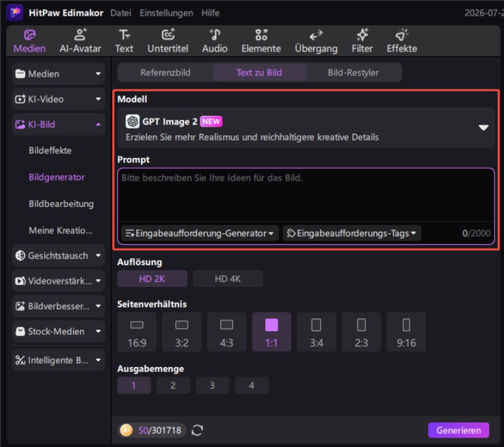Set Ausgabemenge to 2
This screenshot has width=504, height=447.
173,385
